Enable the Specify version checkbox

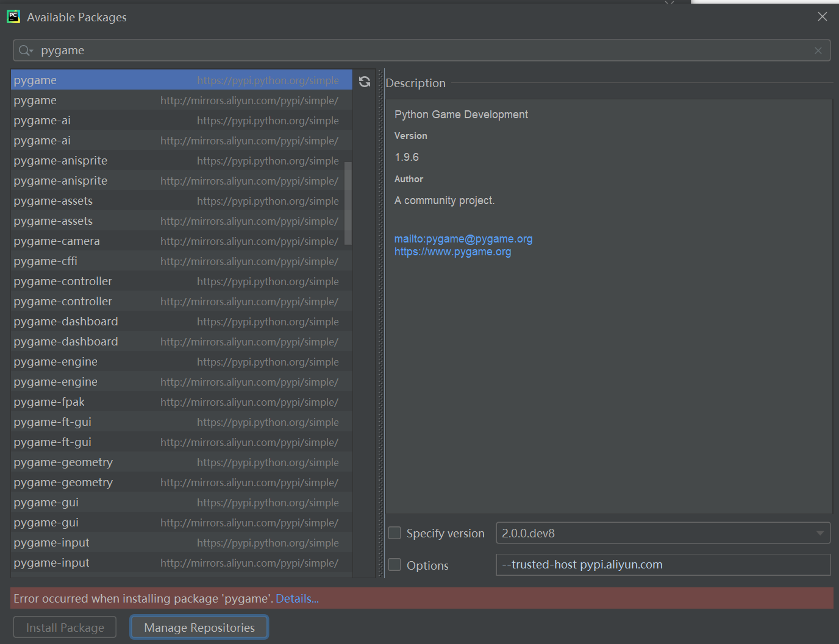pyautogui.click(x=395, y=533)
